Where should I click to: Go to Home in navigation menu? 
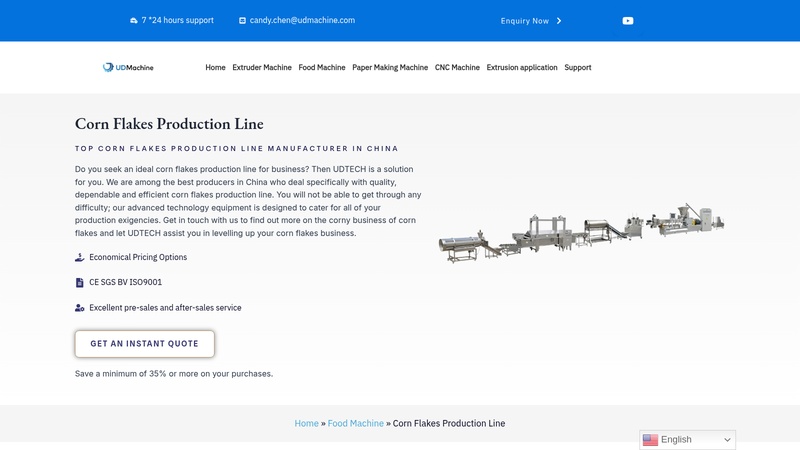point(215,67)
